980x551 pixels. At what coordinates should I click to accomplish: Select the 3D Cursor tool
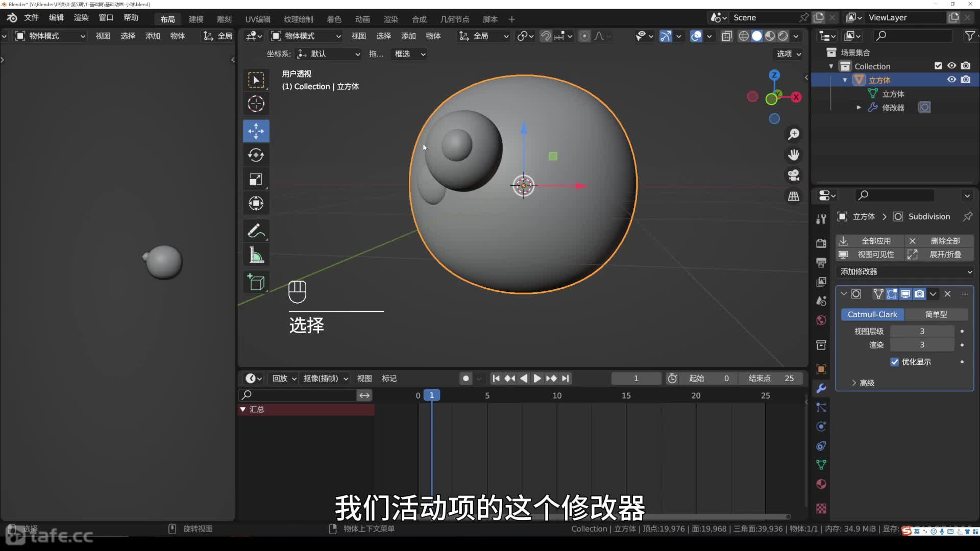(x=256, y=104)
